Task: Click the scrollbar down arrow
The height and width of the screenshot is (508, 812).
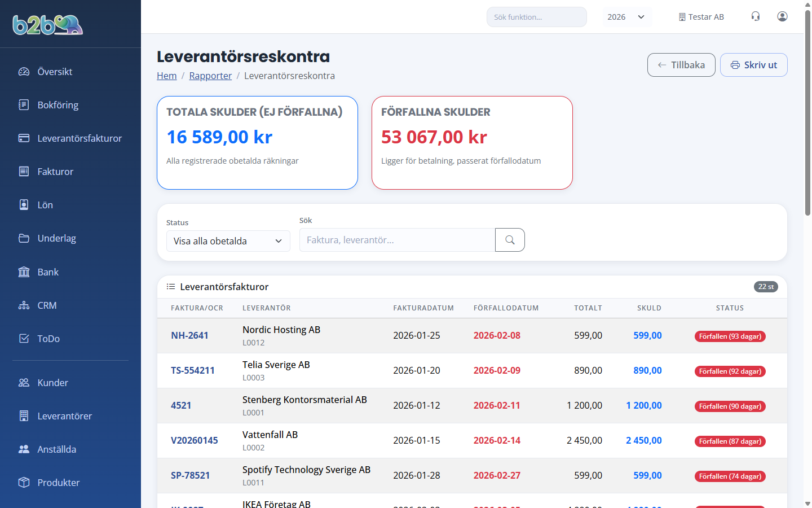Action: [x=807, y=503]
